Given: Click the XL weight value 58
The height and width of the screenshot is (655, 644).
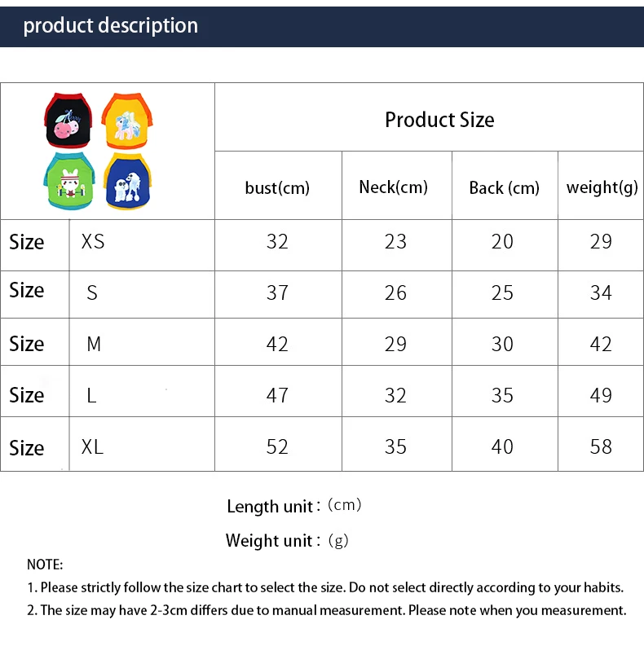Looking at the screenshot, I should point(601,446).
